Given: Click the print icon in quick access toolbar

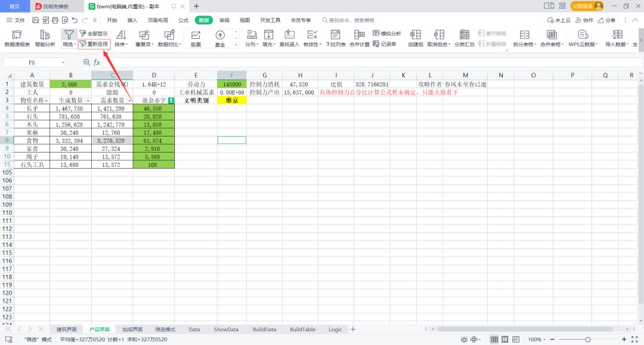Looking at the screenshot, I should pos(55,20).
